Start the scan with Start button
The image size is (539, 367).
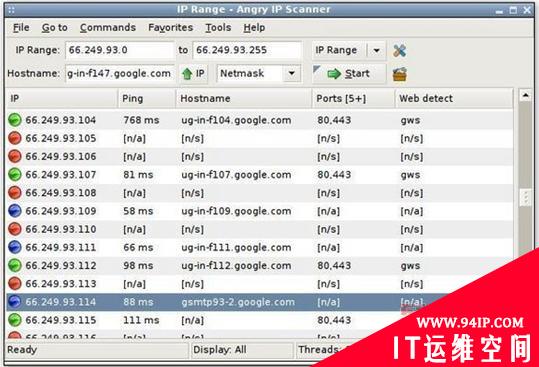click(x=349, y=74)
